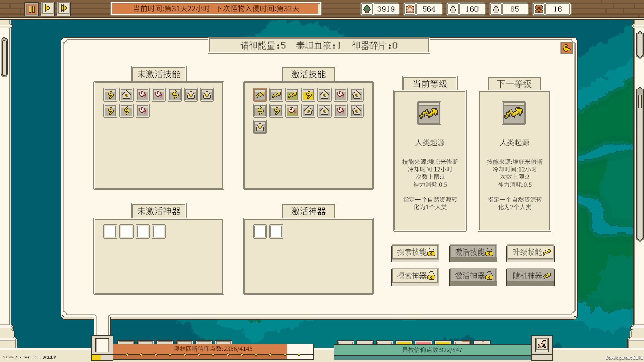Click the tree resource icon beside 3919

(367, 9)
